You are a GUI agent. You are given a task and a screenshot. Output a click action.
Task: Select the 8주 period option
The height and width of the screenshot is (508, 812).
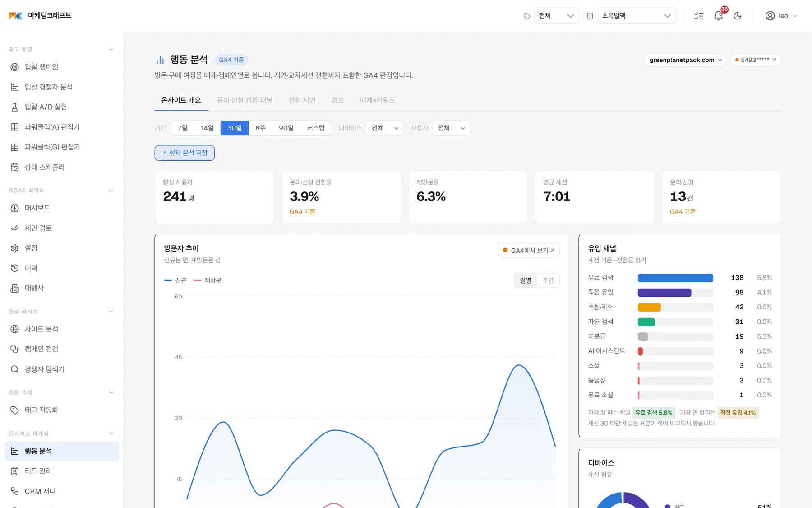tap(260, 128)
